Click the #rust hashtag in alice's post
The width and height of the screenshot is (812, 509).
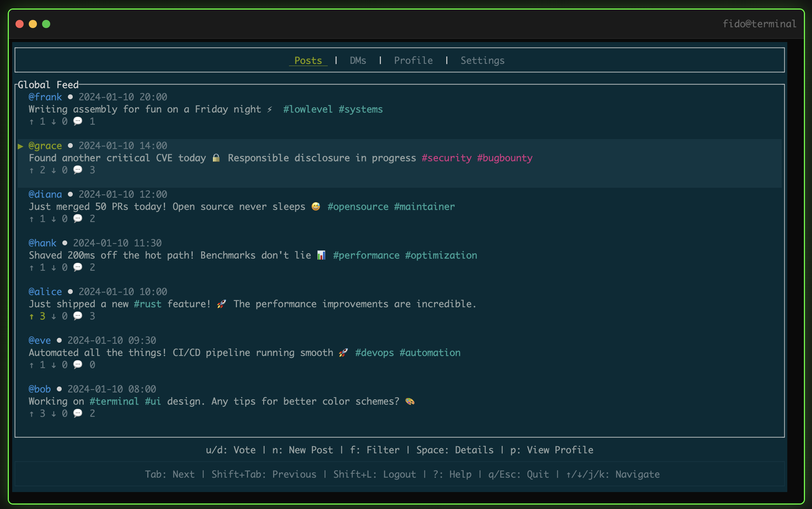pos(148,304)
